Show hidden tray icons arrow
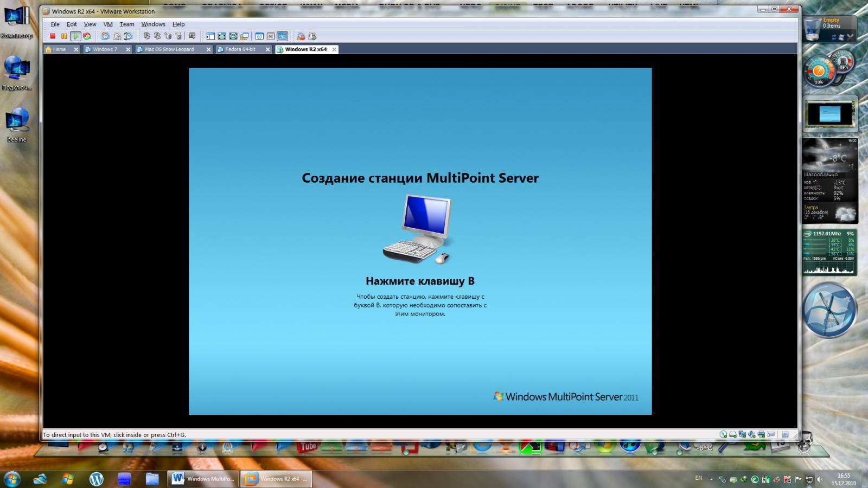Screen dimensions: 868x488 [x=711, y=479]
